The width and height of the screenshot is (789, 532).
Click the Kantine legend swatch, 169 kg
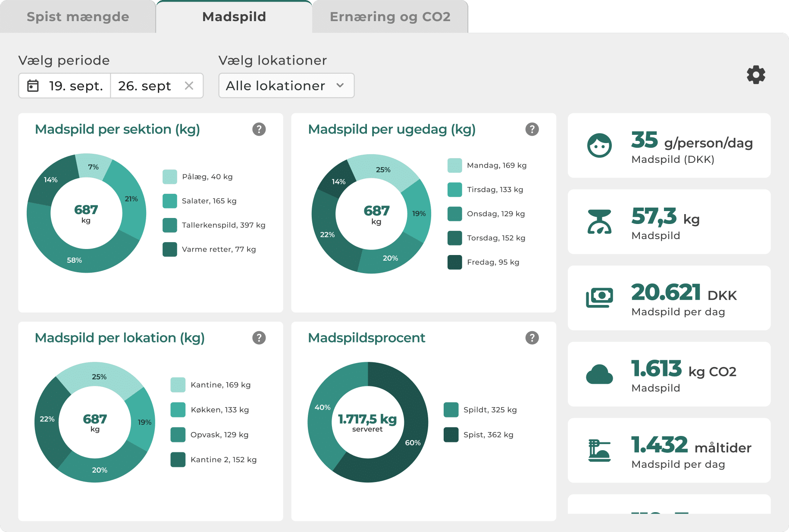pos(178,385)
